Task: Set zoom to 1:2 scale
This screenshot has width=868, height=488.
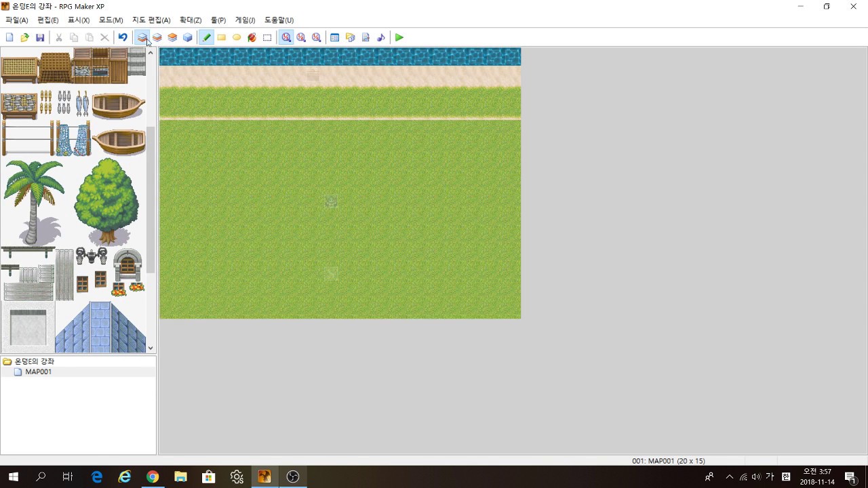Action: [x=301, y=37]
